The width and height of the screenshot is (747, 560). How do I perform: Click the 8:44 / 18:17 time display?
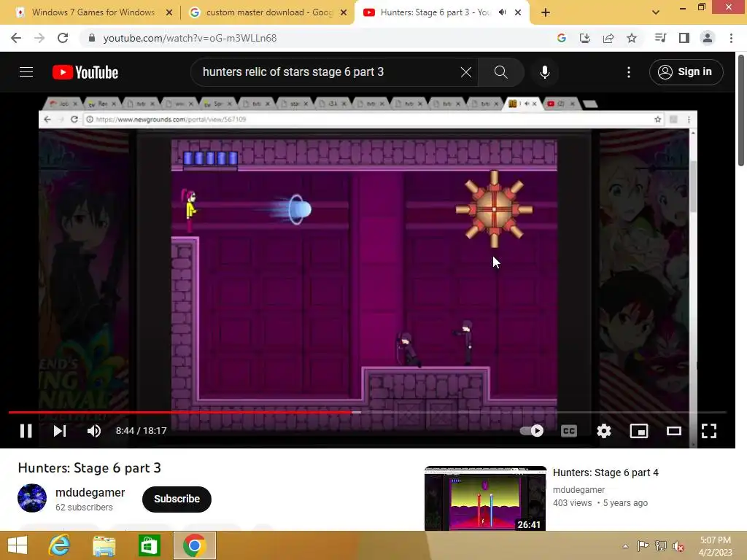click(x=142, y=430)
